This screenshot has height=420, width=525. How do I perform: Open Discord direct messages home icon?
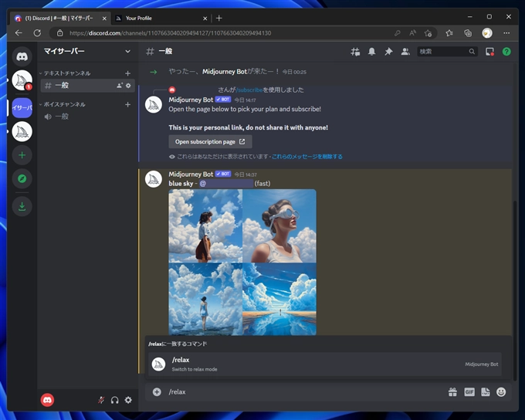[x=22, y=56]
